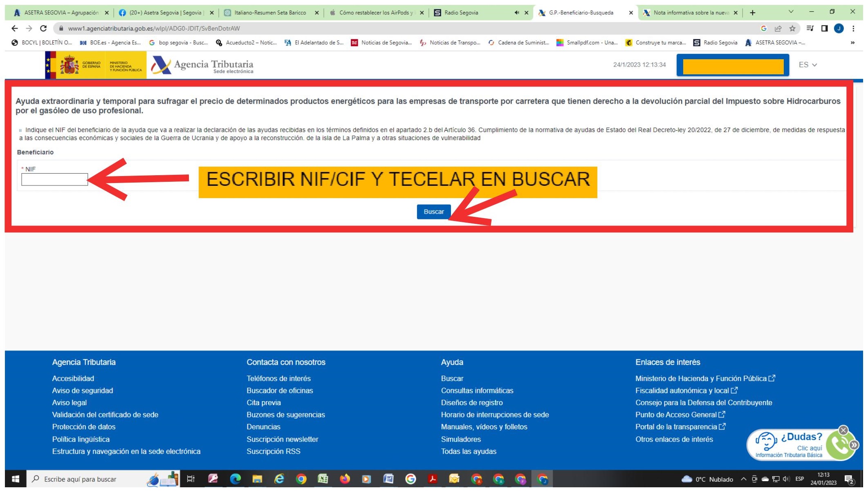Screen dimensions: 868x493
Task: Click the share page icon
Action: [778, 28]
